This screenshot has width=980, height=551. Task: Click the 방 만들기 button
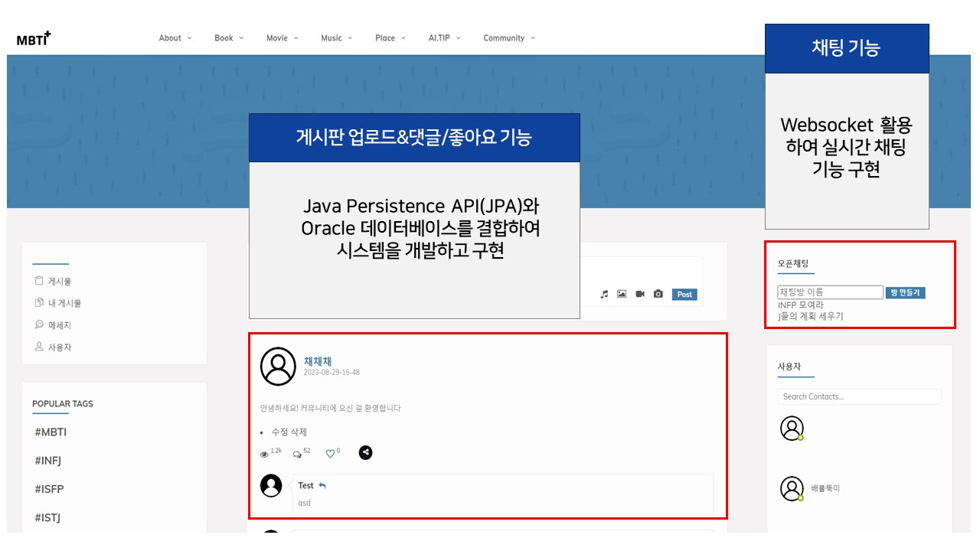[905, 292]
